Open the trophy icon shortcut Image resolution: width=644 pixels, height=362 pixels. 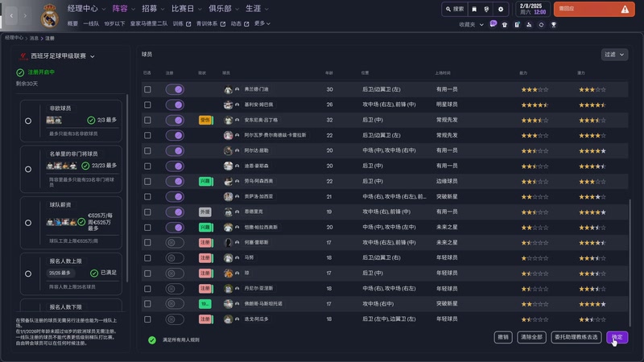(554, 25)
